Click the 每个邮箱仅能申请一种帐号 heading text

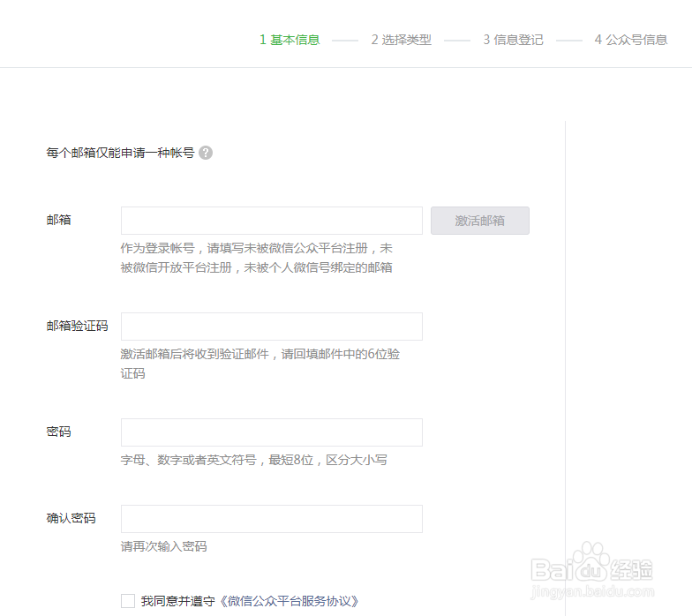click(120, 153)
